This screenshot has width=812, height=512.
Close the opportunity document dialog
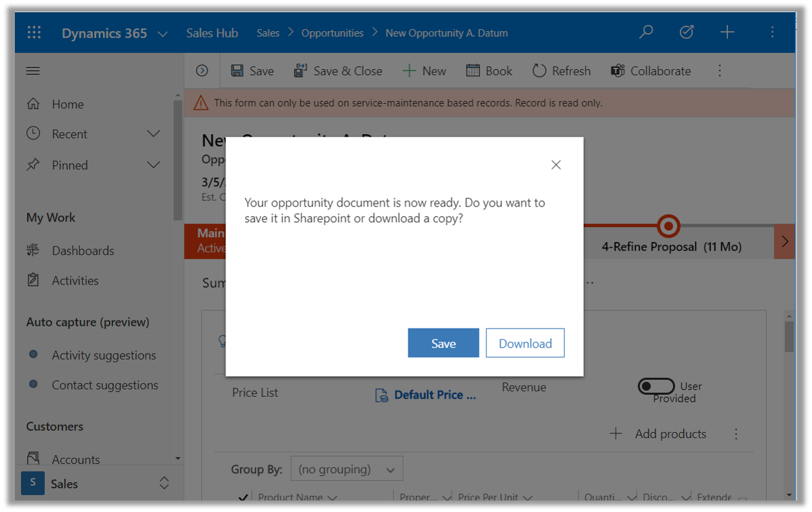click(556, 165)
